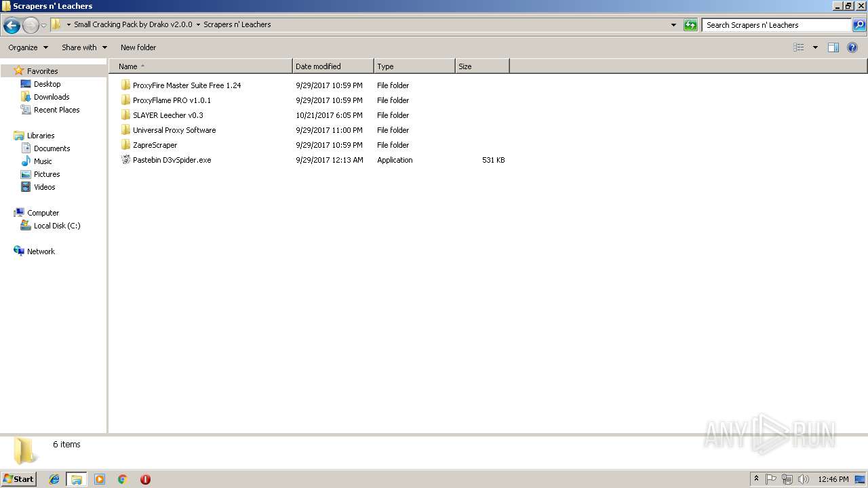Click Scrapers n' Leachers breadcrumb segment
The width and height of the screenshot is (868, 488).
click(237, 24)
